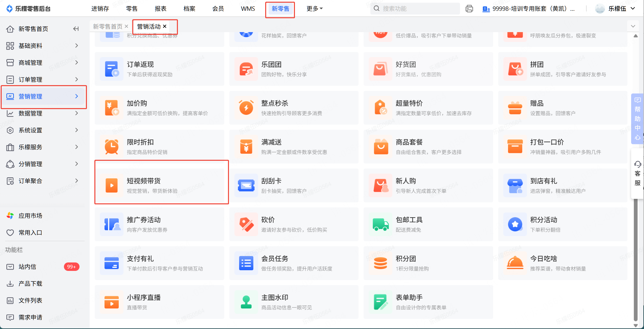The height and width of the screenshot is (329, 644).
Task: Open the 满减送 red packet icon
Action: [246, 147]
